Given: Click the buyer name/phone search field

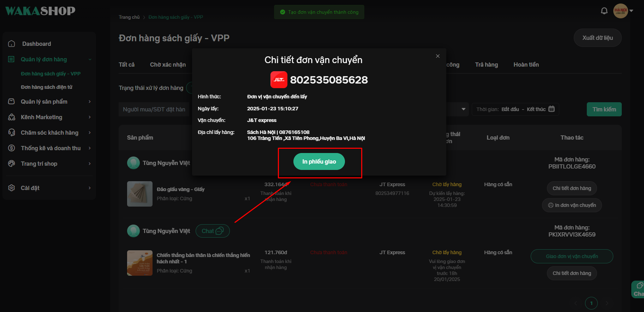Looking at the screenshot, I should pyautogui.click(x=154, y=109).
